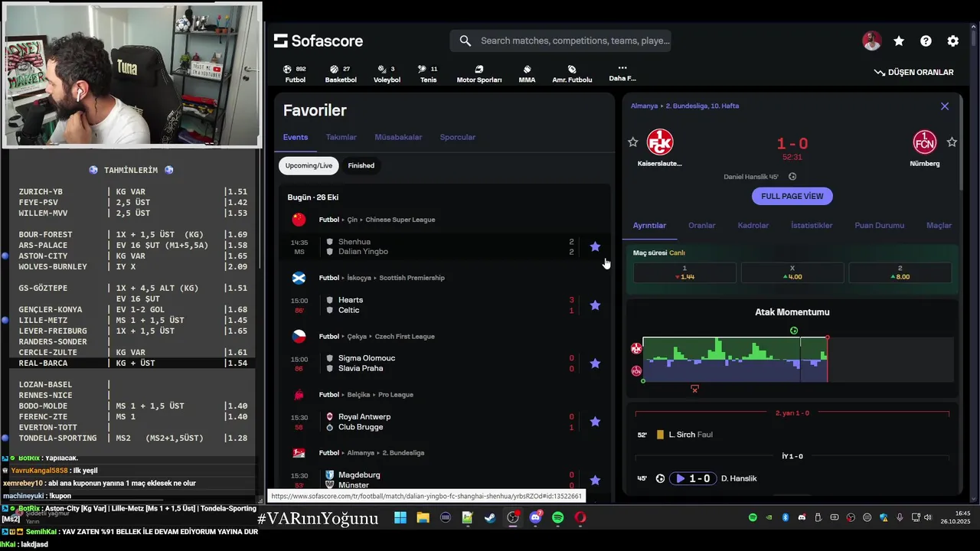Open Düşen Oranlar dropping odds

pos(913,72)
